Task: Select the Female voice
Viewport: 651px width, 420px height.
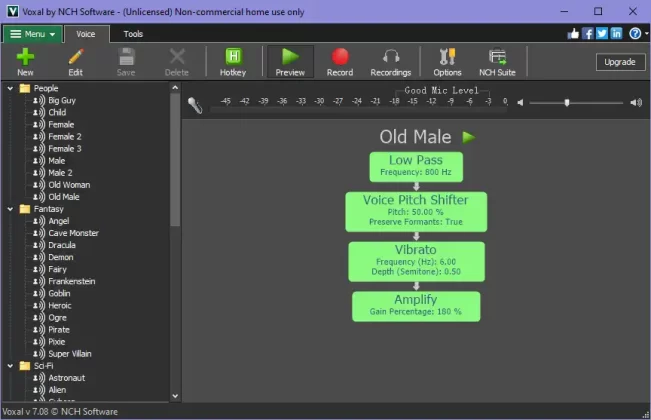Action: [61, 125]
